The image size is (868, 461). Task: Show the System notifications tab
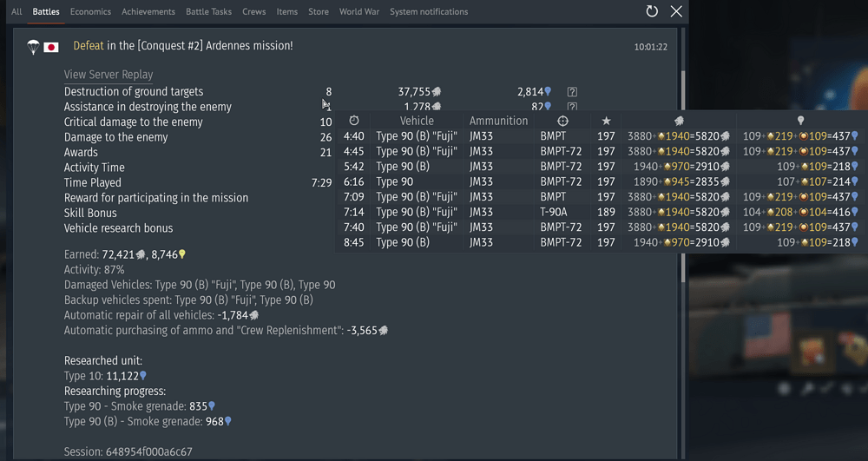tap(429, 11)
